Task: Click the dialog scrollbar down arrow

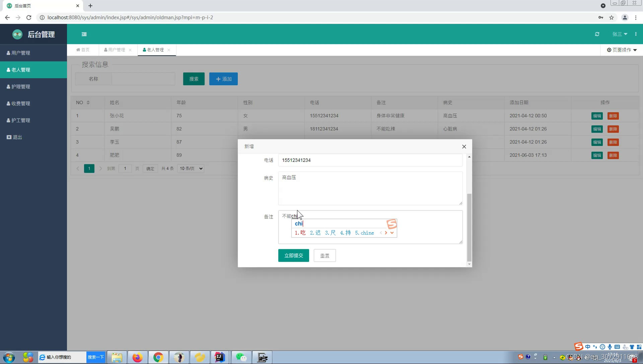Action: pyautogui.click(x=469, y=264)
